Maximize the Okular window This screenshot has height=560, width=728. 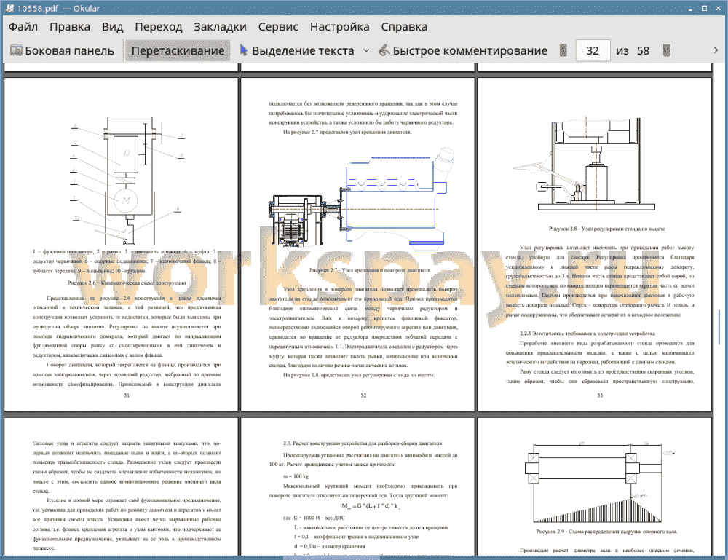click(x=704, y=8)
